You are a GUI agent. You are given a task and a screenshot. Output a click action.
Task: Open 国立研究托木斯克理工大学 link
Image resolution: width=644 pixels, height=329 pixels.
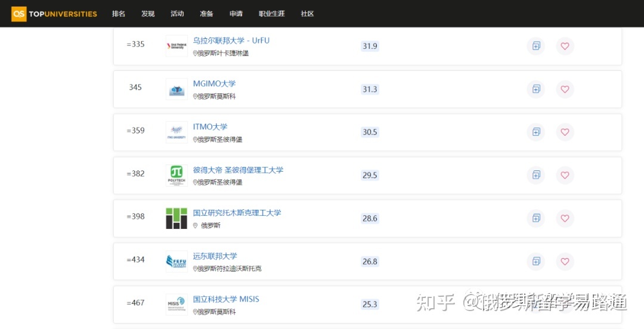pyautogui.click(x=237, y=213)
